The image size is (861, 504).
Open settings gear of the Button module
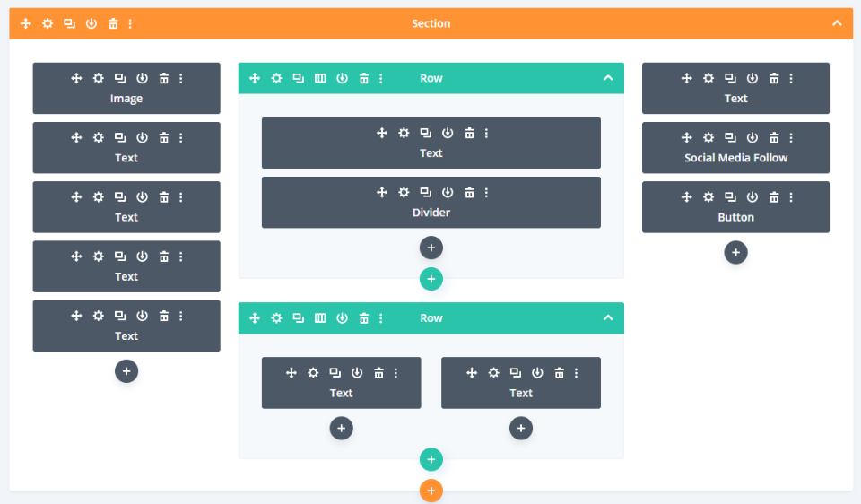coord(709,197)
